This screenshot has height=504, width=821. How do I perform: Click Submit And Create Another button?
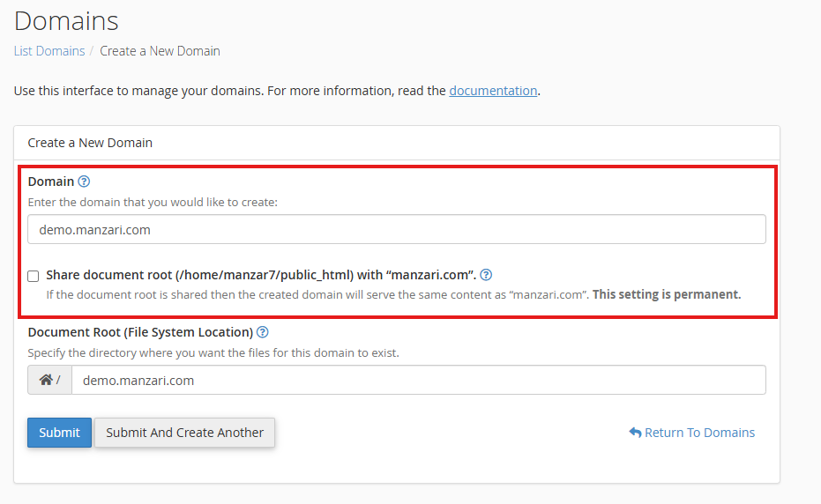click(184, 433)
